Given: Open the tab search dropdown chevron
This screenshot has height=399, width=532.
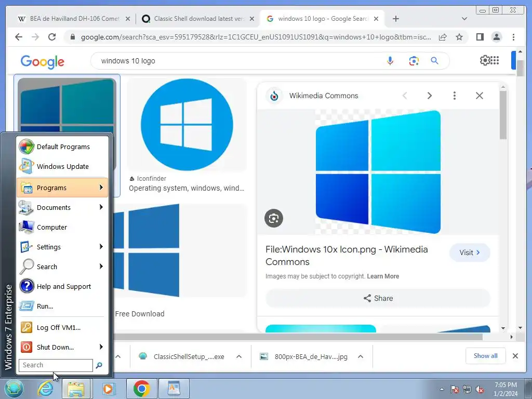Looking at the screenshot, I should [x=464, y=19].
